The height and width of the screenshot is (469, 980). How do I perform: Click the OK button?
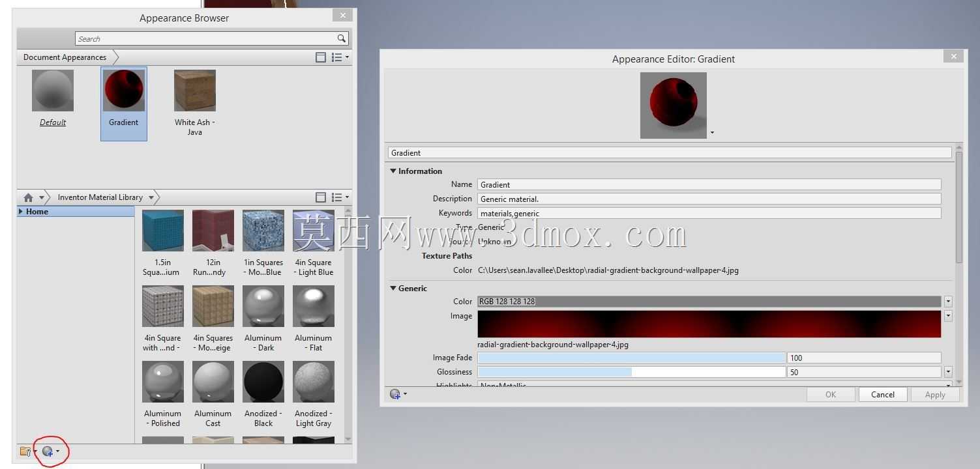tap(831, 395)
